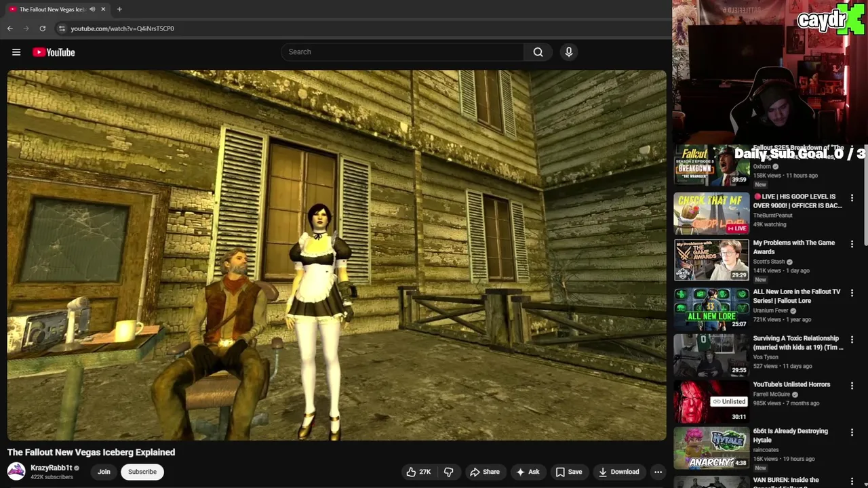The width and height of the screenshot is (868, 488).
Task: Share the video
Action: (x=485, y=472)
